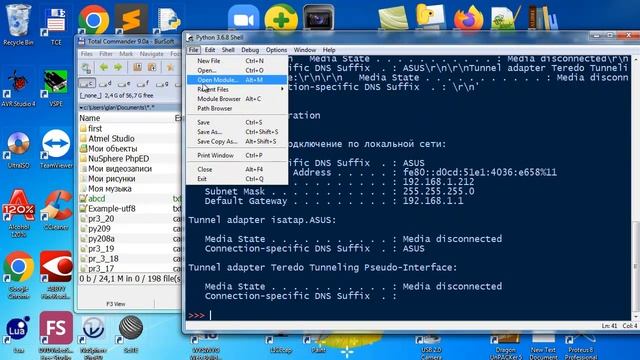Choose Save in File menu
Screen dimensions: 640x360
pos(237,122)
